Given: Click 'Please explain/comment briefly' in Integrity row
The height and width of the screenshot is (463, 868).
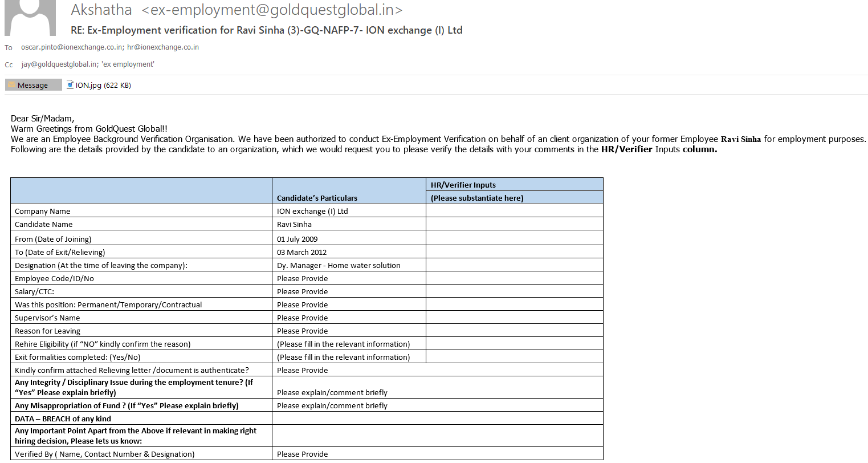Looking at the screenshot, I should pyautogui.click(x=332, y=392).
